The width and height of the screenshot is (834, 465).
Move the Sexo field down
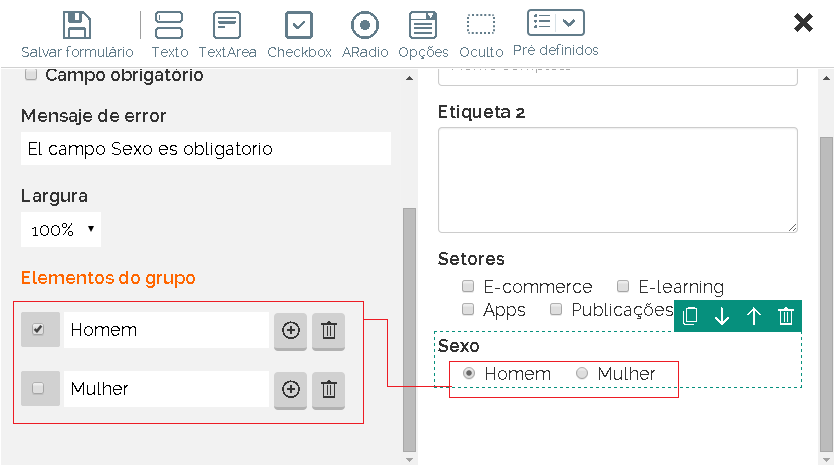722,316
